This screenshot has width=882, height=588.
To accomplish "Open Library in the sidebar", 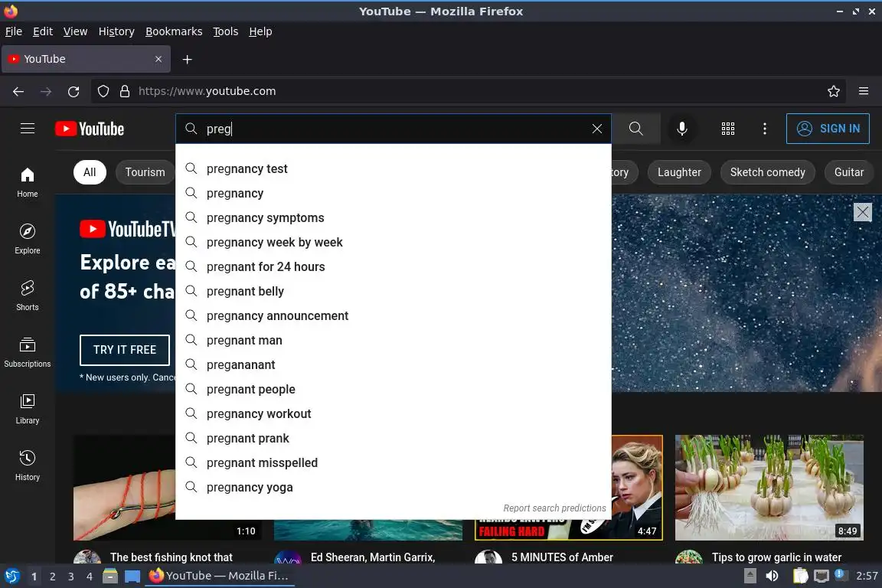I will 27,409.
